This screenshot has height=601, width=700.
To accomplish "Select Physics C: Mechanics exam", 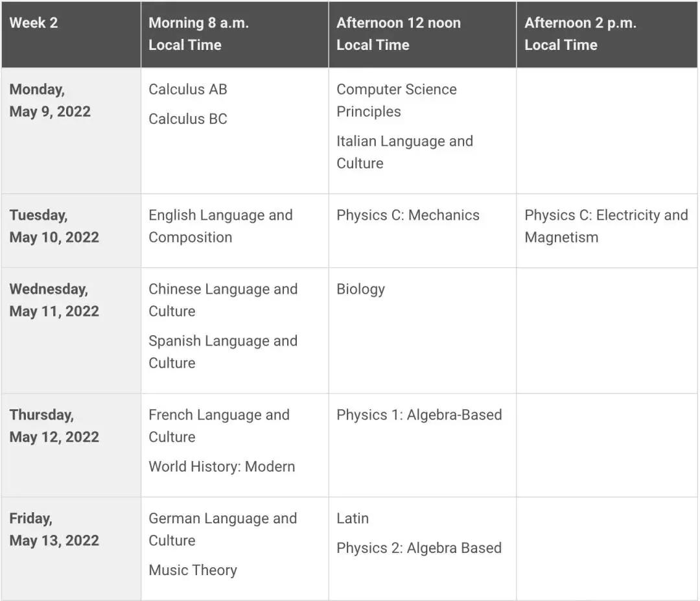I will point(408,215).
